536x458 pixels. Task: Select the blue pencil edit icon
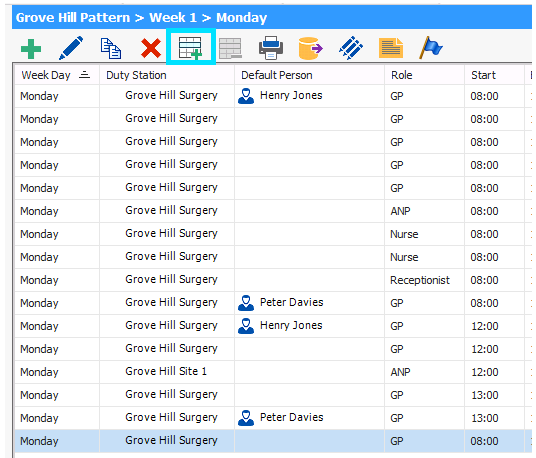pyautogui.click(x=71, y=48)
